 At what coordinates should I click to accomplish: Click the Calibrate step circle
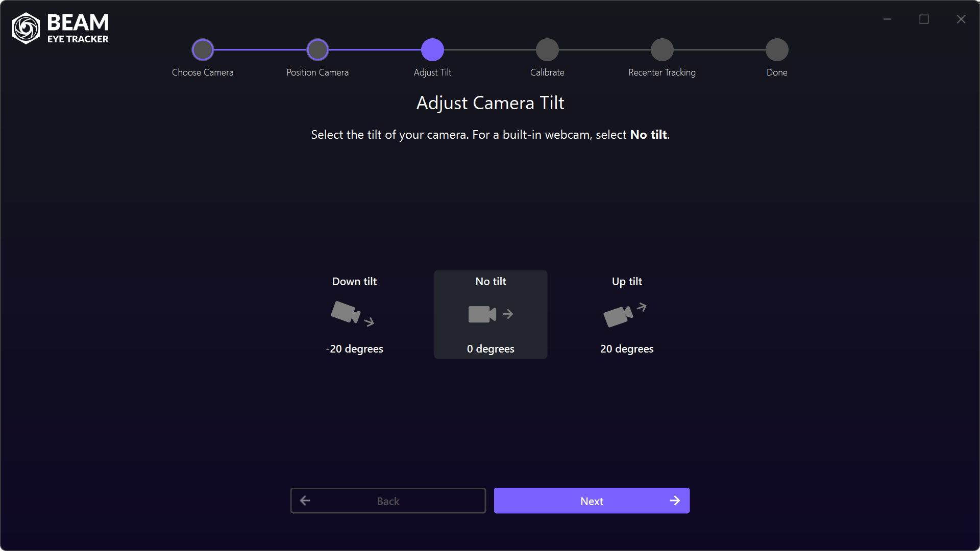coord(547,49)
